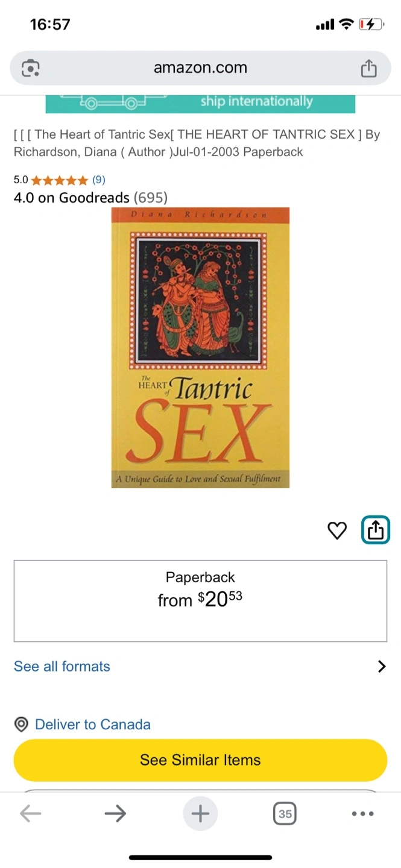
Task: Tap the Google Lens icon in address bar
Action: pos(31,68)
